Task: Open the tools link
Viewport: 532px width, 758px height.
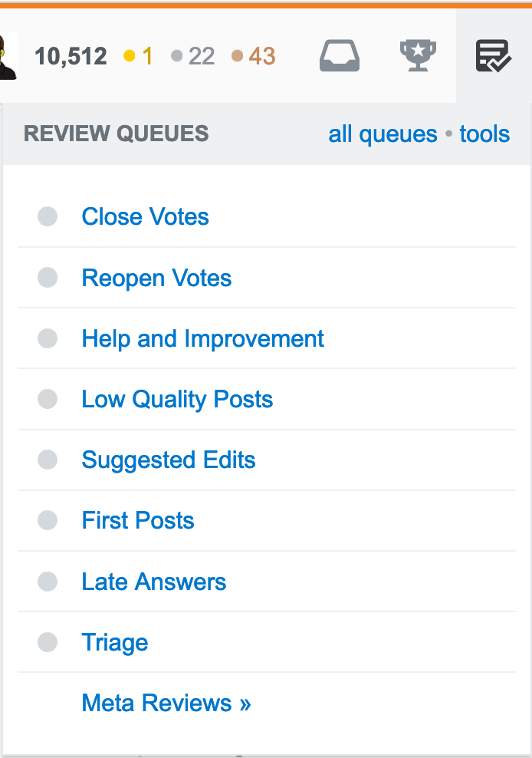Action: (x=484, y=133)
